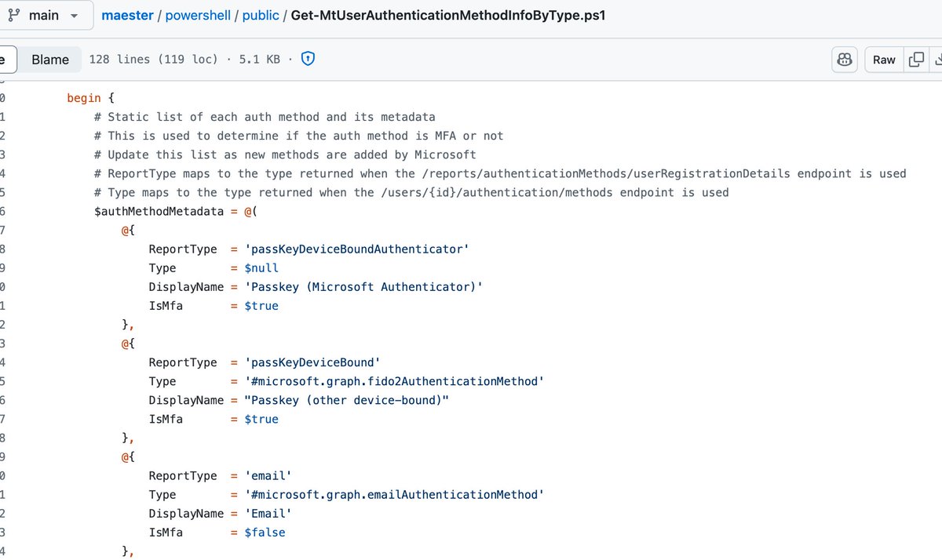The image size is (942, 560).
Task: Click the comment about MFA determination
Action: tap(298, 136)
